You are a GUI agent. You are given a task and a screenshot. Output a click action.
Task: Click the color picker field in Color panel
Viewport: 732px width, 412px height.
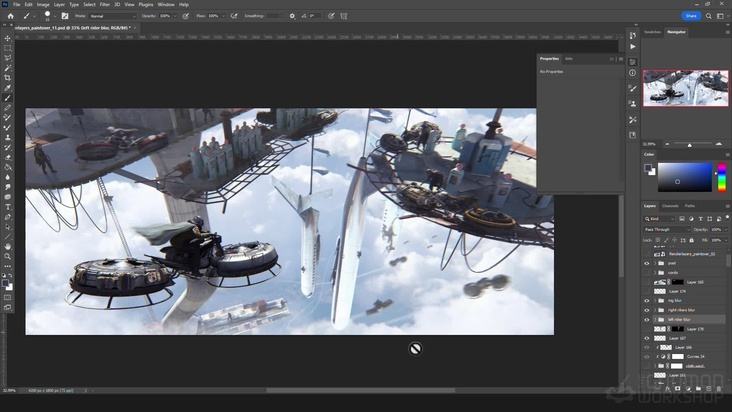(x=685, y=177)
